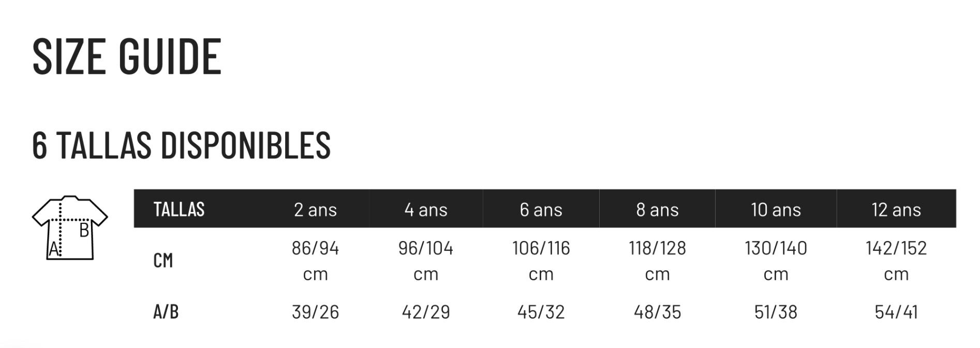Click the 48/35 measurement value
980x348 pixels.
pyautogui.click(x=657, y=312)
